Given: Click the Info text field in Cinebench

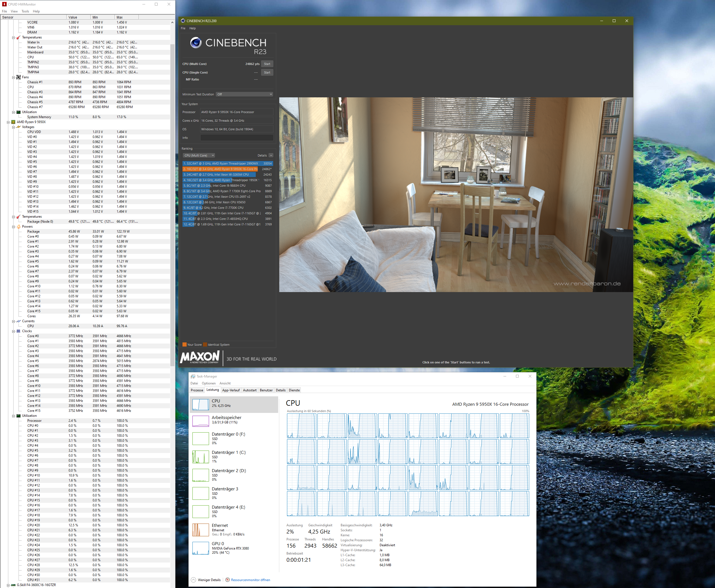Looking at the screenshot, I should [237, 138].
